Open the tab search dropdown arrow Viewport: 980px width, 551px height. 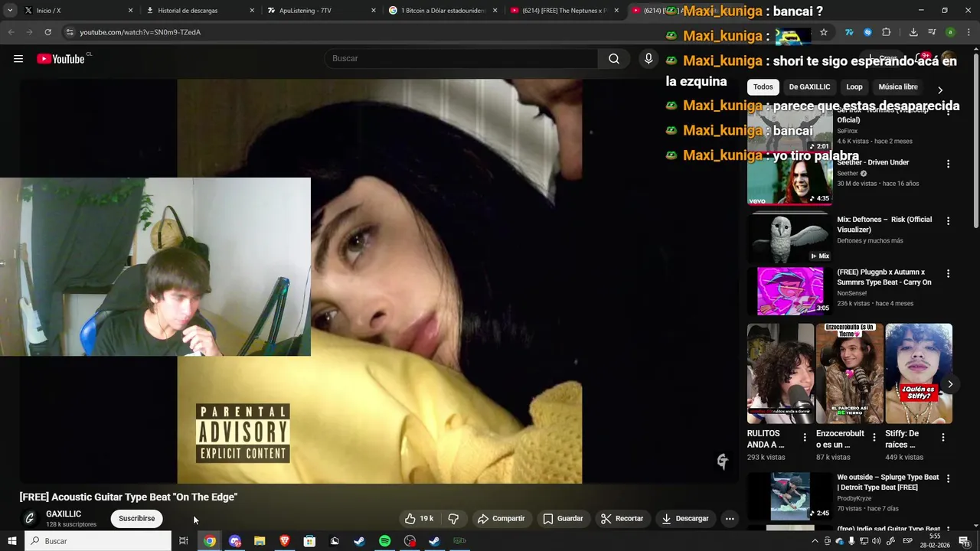(10, 11)
